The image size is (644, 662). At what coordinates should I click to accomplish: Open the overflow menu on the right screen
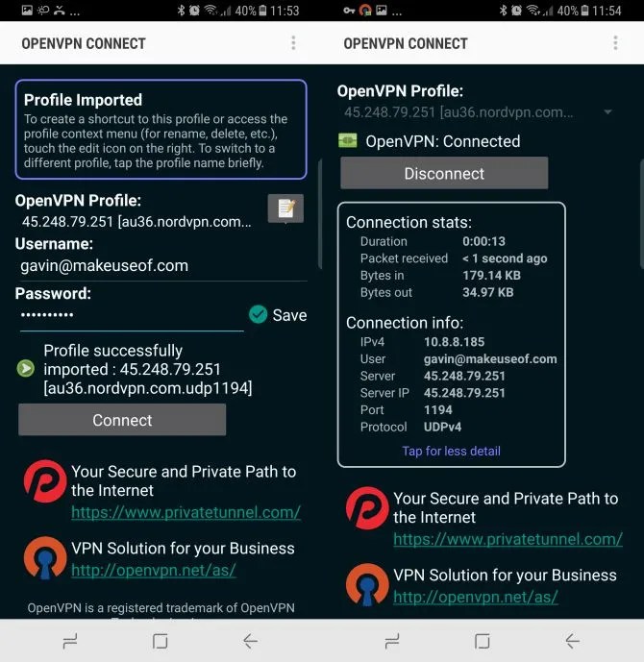click(616, 43)
